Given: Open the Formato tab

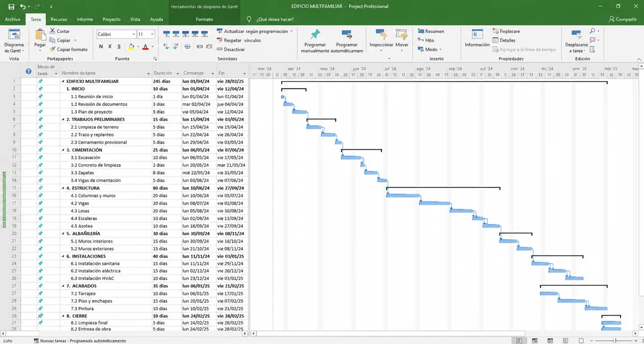Looking at the screenshot, I should pos(204,19).
